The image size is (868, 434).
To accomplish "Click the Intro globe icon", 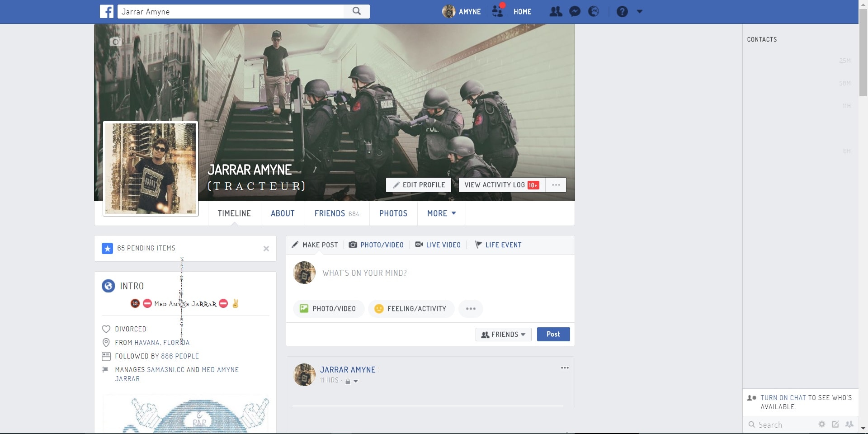I will 108,286.
